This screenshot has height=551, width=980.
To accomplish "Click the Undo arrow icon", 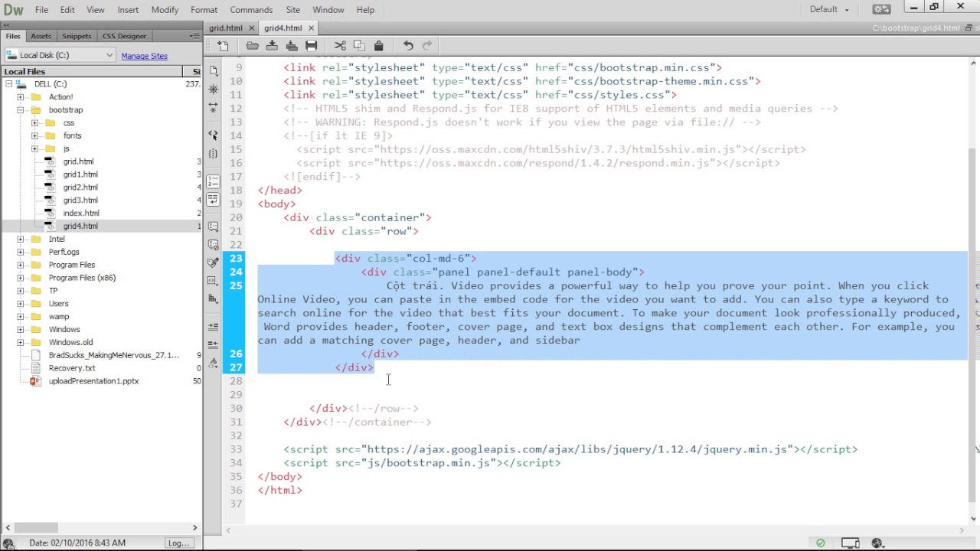I will [408, 46].
